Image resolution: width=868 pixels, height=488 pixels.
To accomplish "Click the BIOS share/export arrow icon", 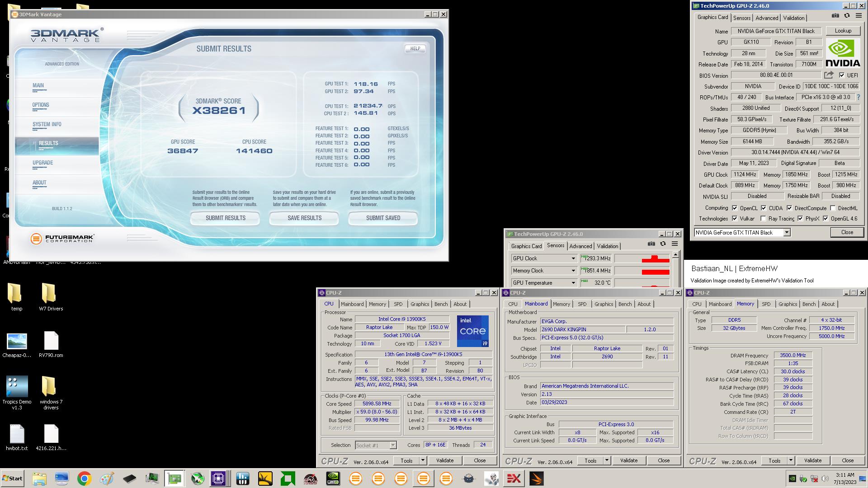I will click(x=829, y=75).
